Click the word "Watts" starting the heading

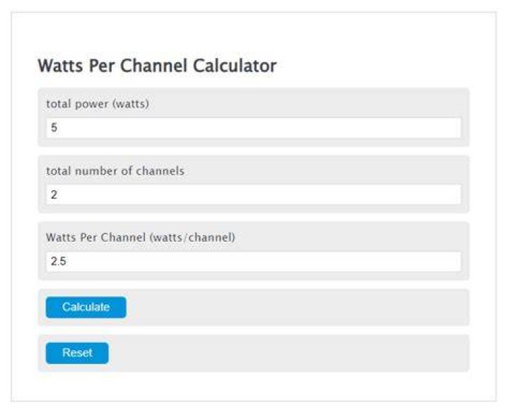click(x=60, y=66)
